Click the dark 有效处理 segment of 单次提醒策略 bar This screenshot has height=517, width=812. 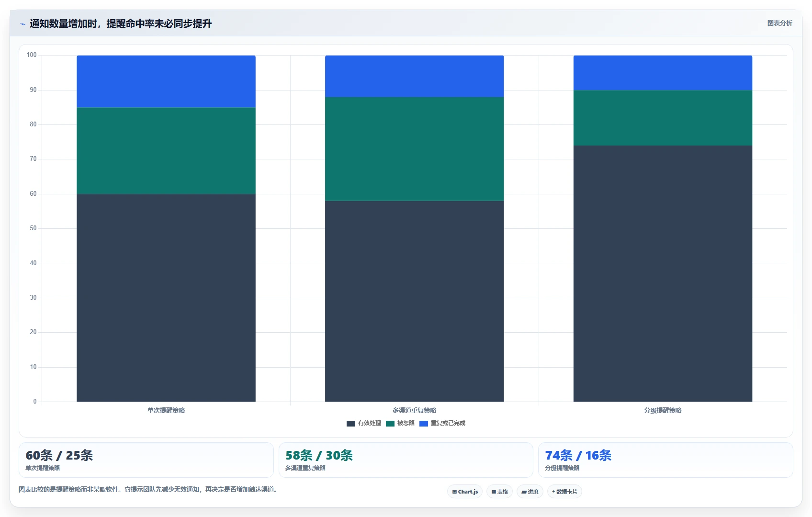pos(166,298)
